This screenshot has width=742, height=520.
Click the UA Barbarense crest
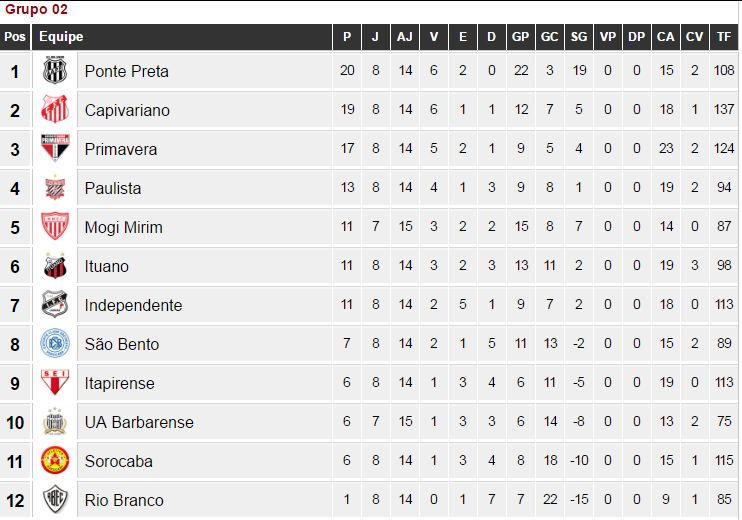point(55,421)
